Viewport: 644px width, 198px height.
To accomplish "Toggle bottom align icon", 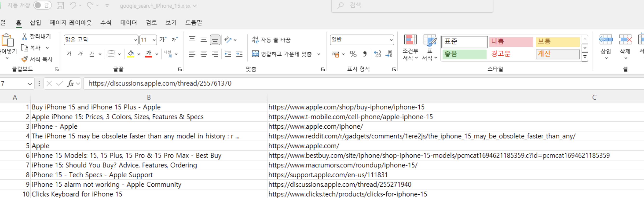I will pyautogui.click(x=215, y=40).
